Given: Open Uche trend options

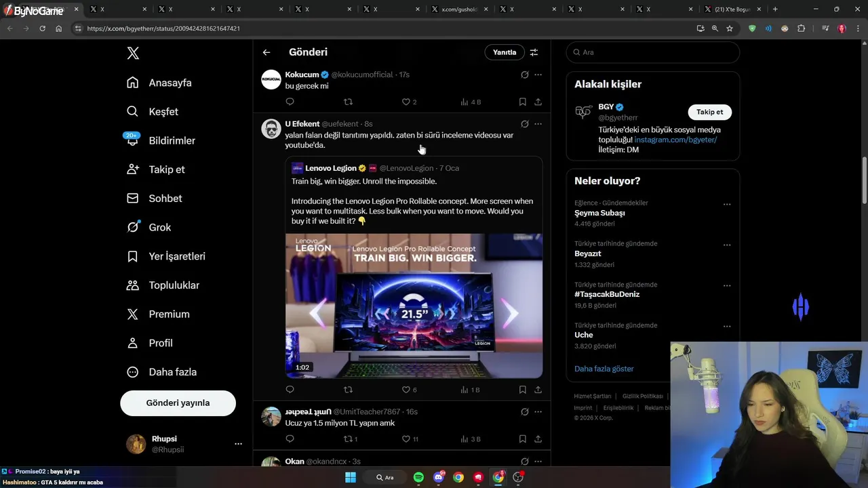Looking at the screenshot, I should pyautogui.click(x=727, y=326).
